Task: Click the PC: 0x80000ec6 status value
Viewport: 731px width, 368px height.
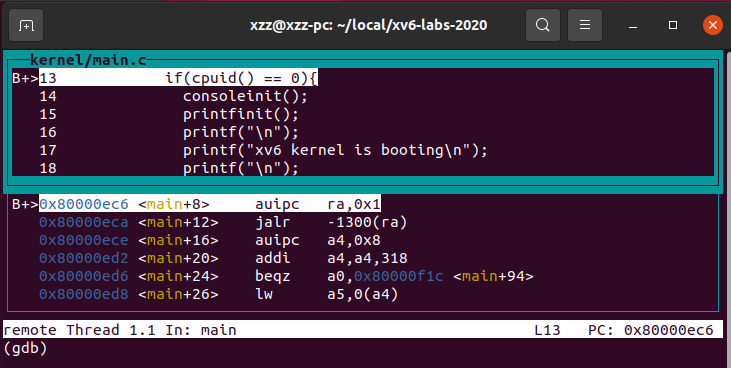Action: 650,330
